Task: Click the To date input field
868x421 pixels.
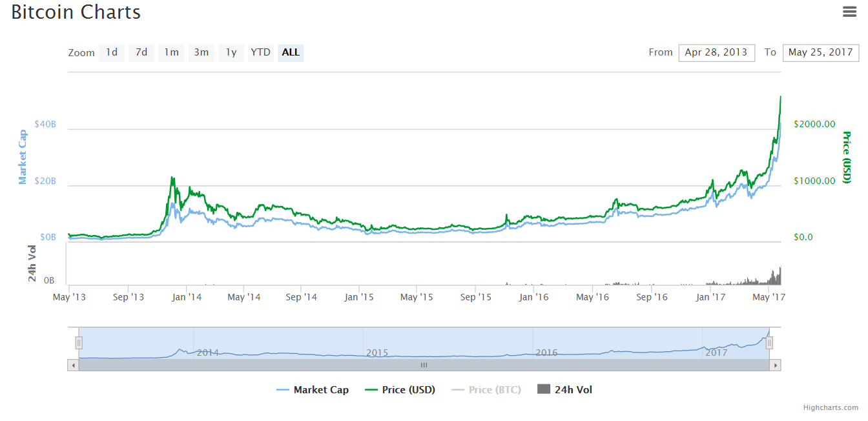Action: (820, 52)
